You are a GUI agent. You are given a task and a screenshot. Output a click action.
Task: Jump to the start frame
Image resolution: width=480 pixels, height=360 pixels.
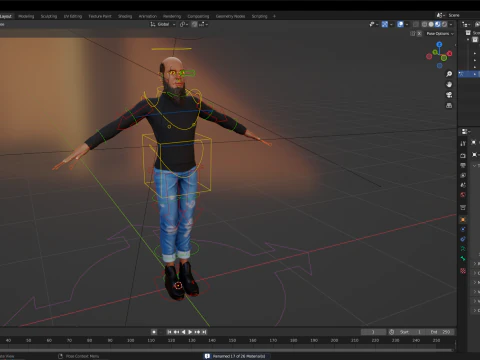click(x=169, y=332)
